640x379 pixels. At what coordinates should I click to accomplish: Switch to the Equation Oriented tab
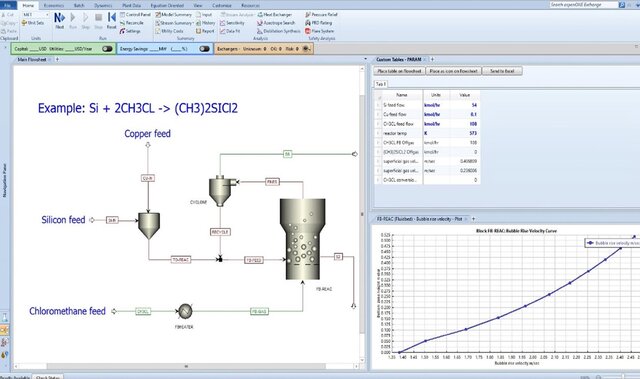pyautogui.click(x=167, y=5)
